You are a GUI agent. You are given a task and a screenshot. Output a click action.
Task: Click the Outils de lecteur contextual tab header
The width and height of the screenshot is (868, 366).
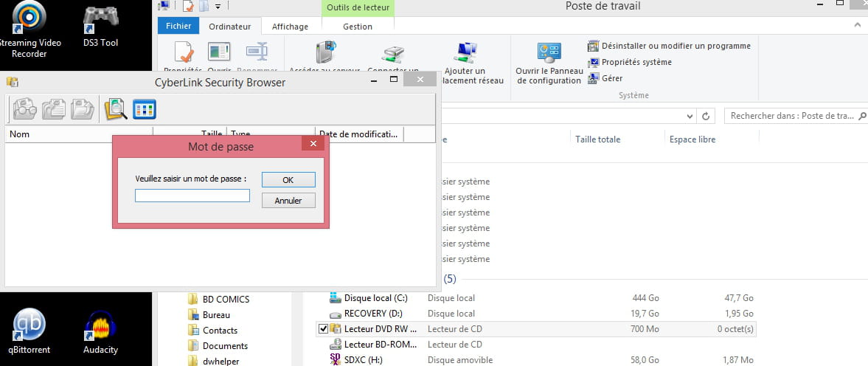(358, 8)
